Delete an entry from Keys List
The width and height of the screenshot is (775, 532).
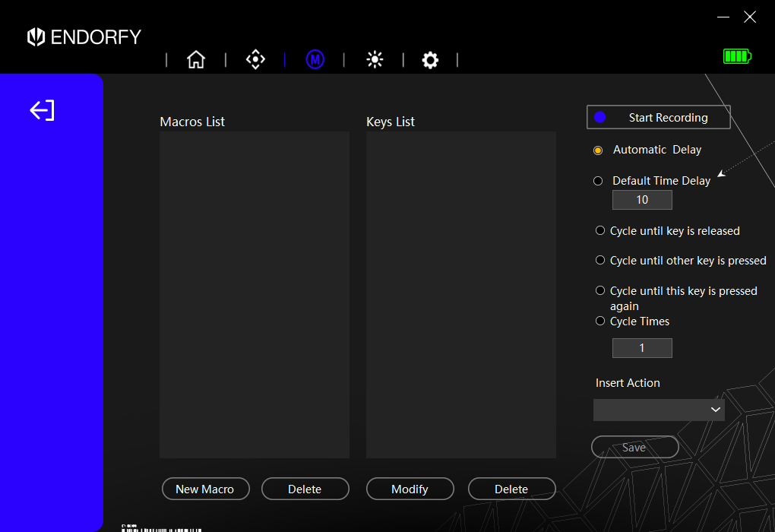[511, 489]
